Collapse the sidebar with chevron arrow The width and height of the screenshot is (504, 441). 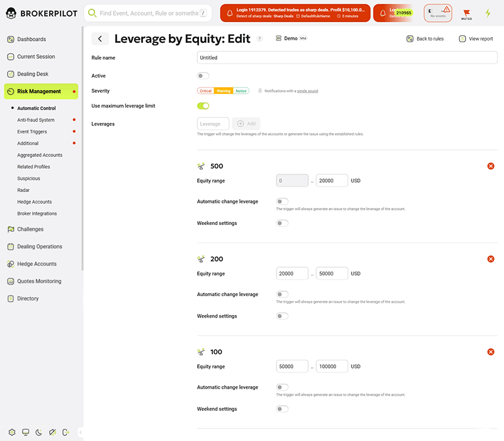tap(79, 432)
